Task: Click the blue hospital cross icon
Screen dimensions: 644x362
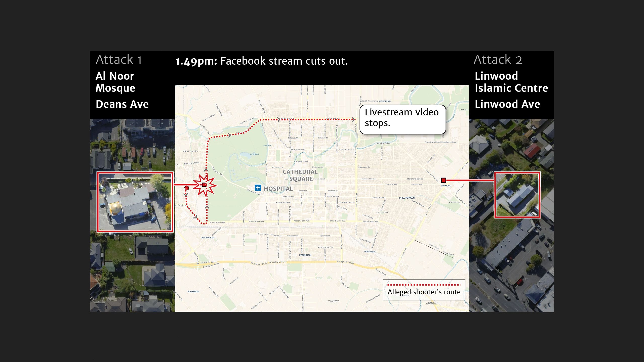Action: tap(258, 188)
